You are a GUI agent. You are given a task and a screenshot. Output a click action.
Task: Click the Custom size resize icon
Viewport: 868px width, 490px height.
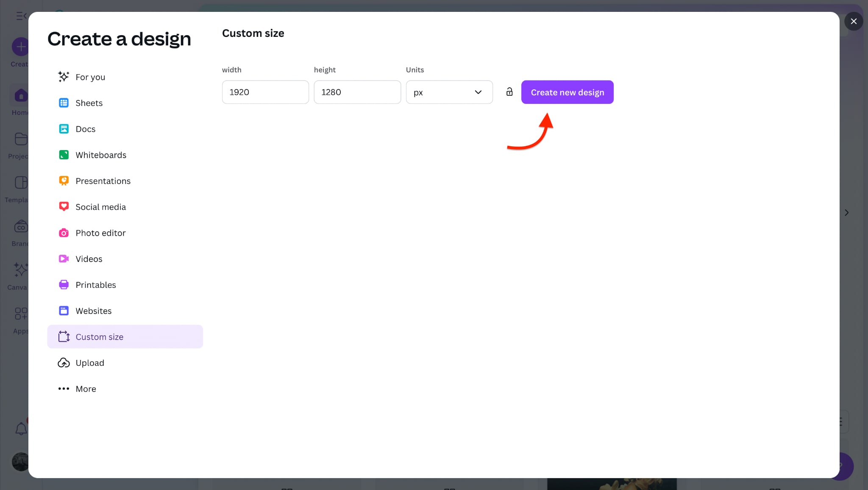point(64,337)
